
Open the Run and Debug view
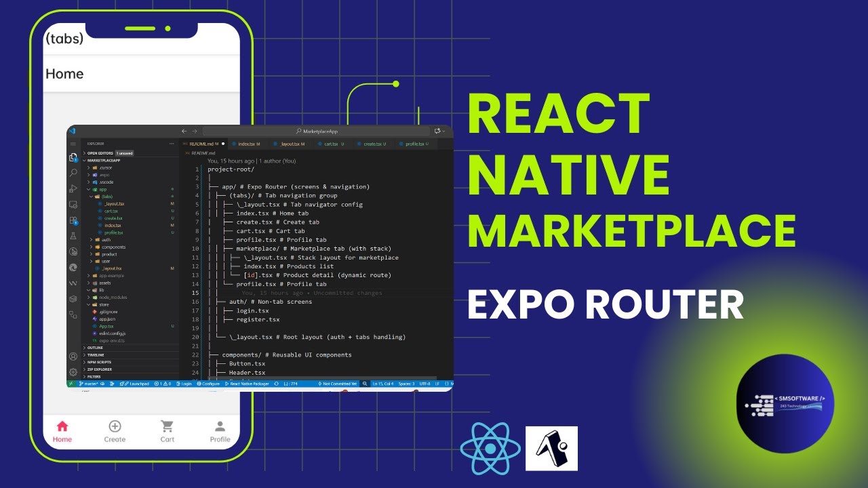[73, 188]
